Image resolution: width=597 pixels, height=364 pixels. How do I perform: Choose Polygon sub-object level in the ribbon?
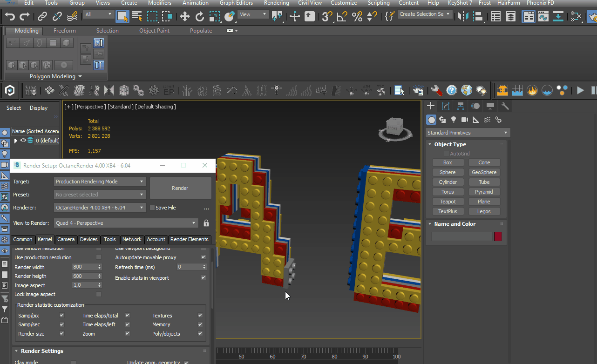[x=53, y=43]
